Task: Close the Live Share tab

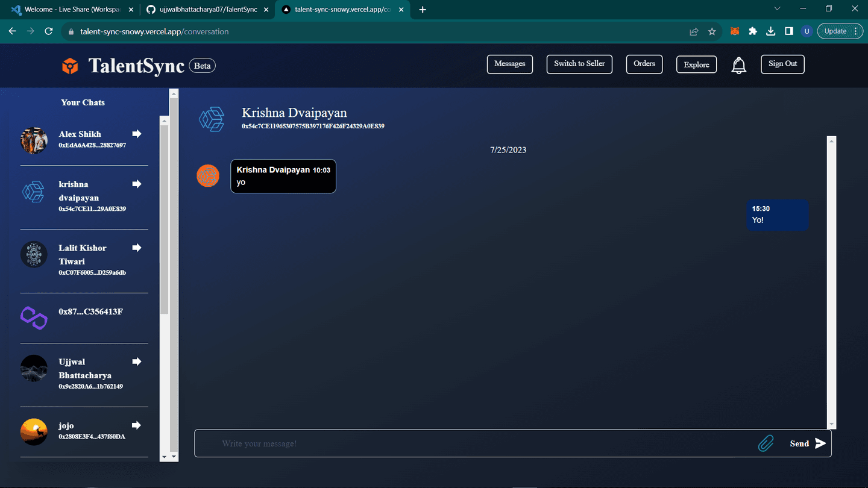Action: click(131, 10)
